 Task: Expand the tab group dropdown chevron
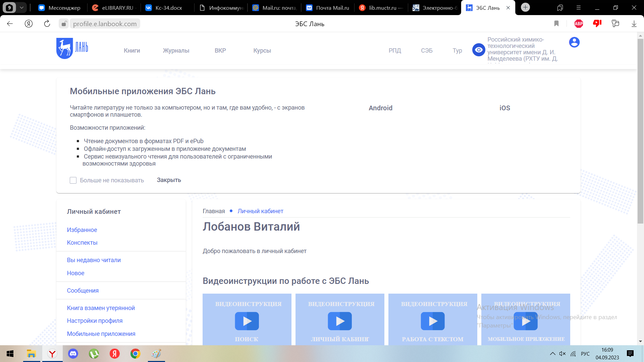(x=21, y=7)
